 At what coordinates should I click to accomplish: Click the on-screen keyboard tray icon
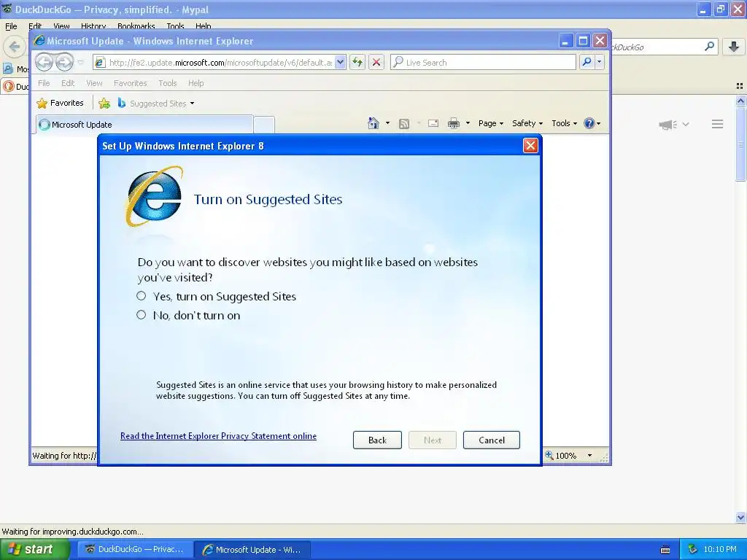pos(665,550)
